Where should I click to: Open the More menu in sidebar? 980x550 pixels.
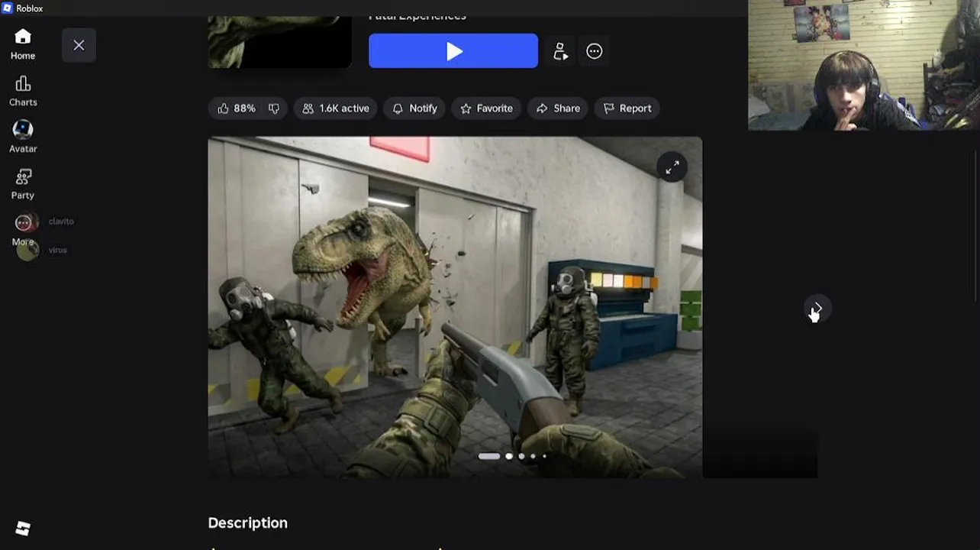coord(23,229)
